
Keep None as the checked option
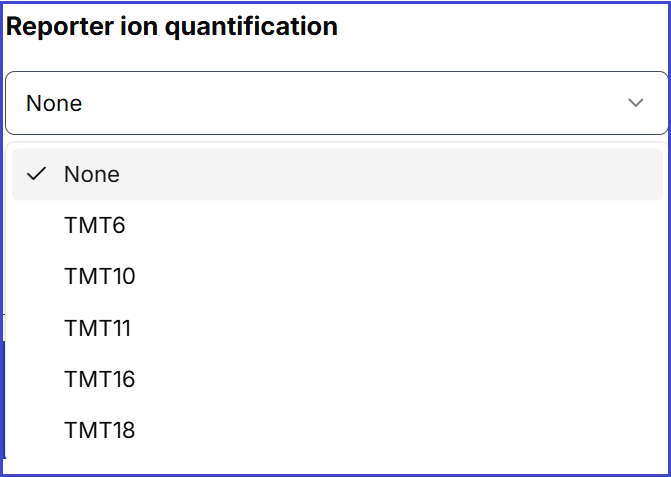[x=92, y=174]
